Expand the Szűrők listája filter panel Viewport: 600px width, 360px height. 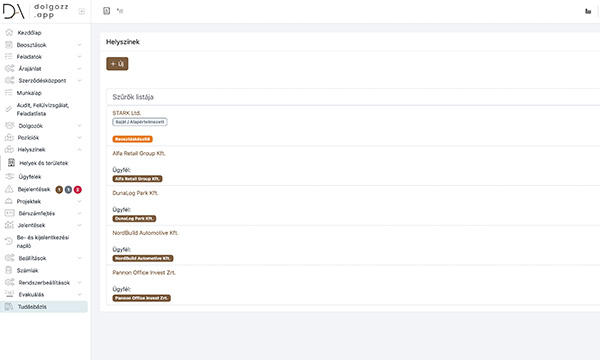pos(353,97)
